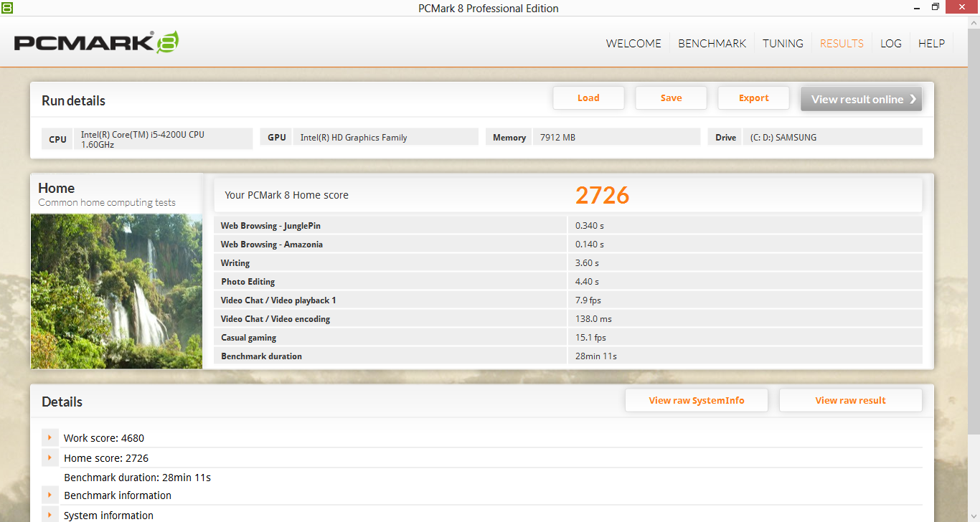Click the 4.40 s value
The width and height of the screenshot is (980, 522).
(x=587, y=282)
